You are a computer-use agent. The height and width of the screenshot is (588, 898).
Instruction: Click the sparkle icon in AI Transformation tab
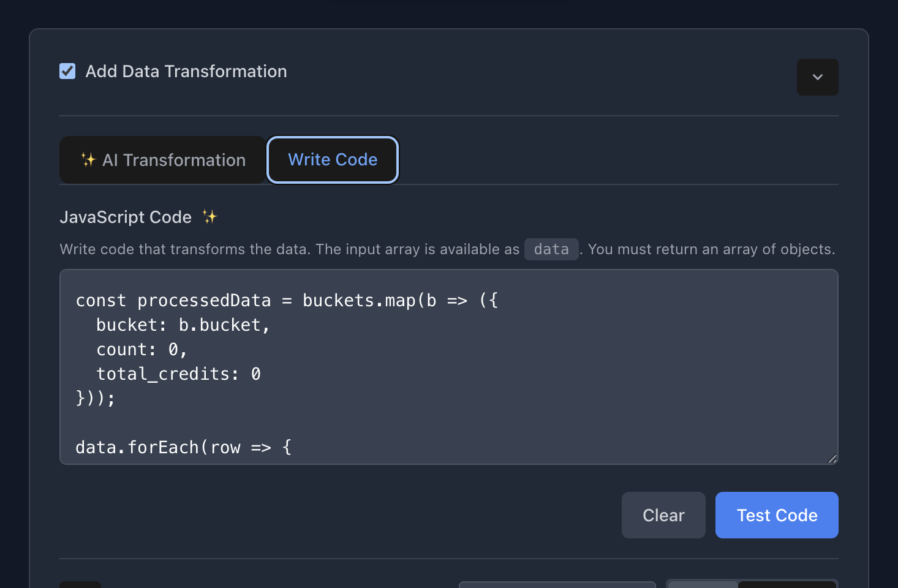(88, 160)
